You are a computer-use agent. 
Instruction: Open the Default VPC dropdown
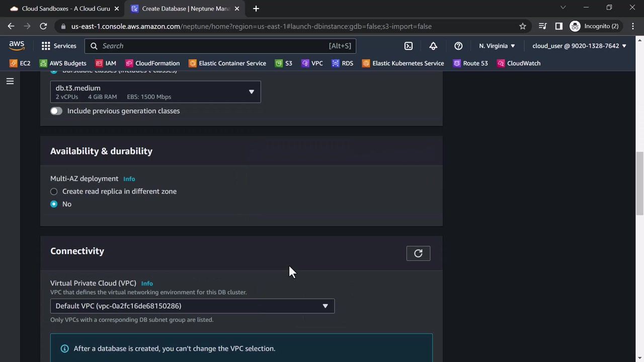coord(192,306)
